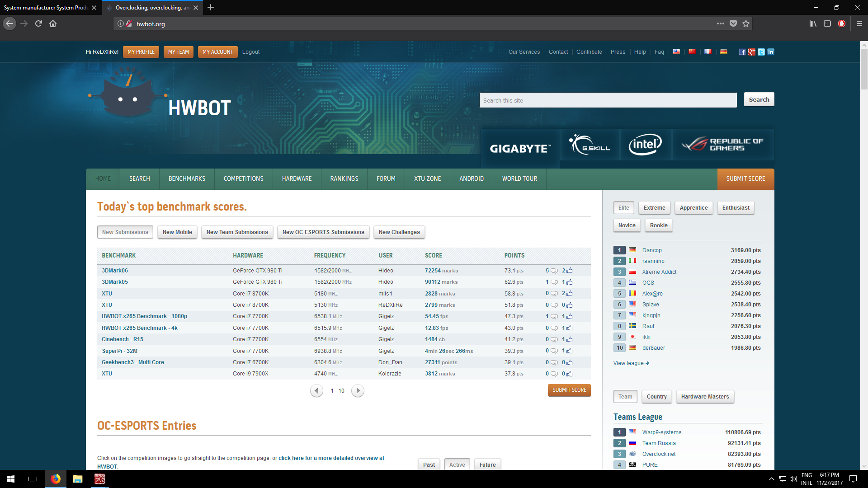Open Windows Start menu
Image resolution: width=868 pixels, height=488 pixels.
pos(11,479)
